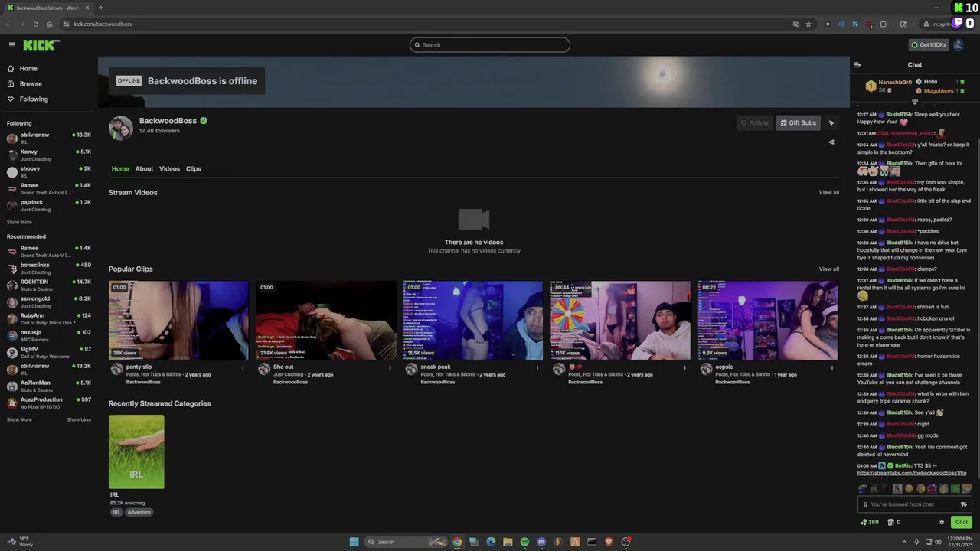Open Discord from the taskbar
980x551 pixels.
coord(541,542)
